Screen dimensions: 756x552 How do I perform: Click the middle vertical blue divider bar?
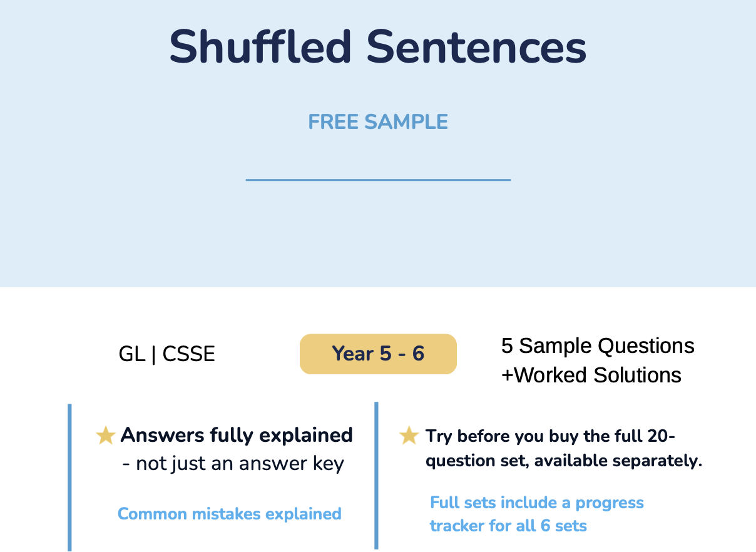[376, 476]
